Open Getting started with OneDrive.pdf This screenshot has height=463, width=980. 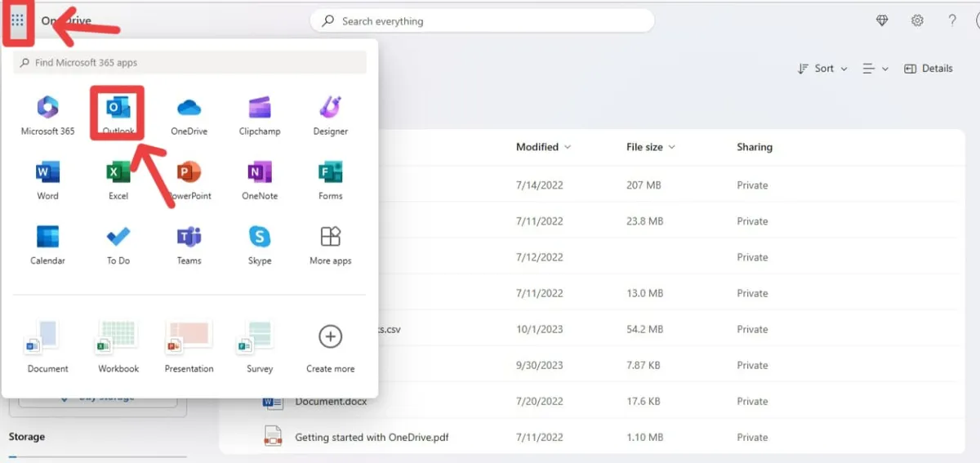(372, 437)
